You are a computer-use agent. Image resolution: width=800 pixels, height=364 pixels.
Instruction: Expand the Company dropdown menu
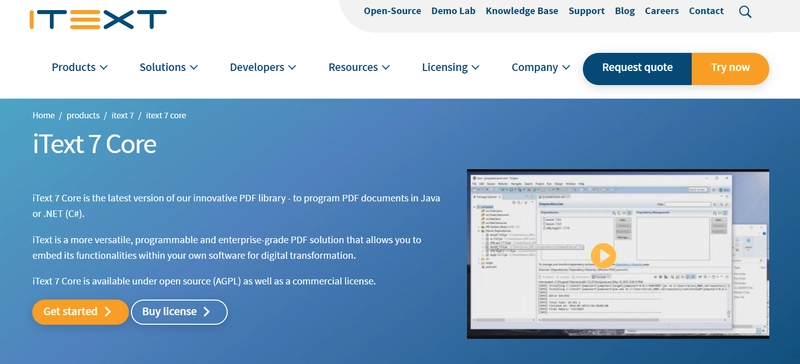[541, 67]
